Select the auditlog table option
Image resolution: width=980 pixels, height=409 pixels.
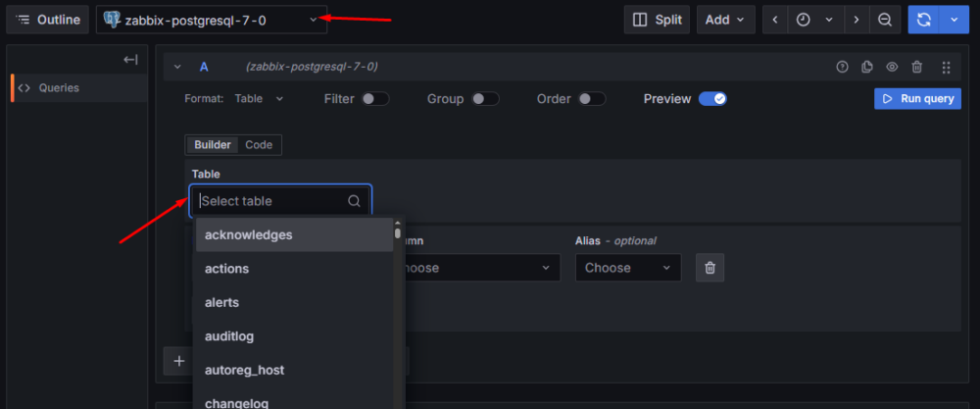coord(229,336)
